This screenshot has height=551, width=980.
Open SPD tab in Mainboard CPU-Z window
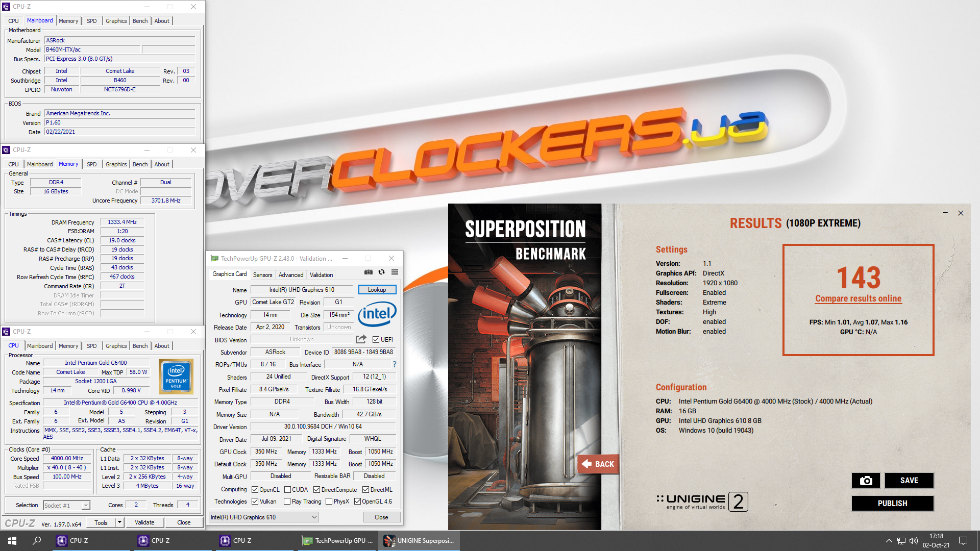coord(91,21)
